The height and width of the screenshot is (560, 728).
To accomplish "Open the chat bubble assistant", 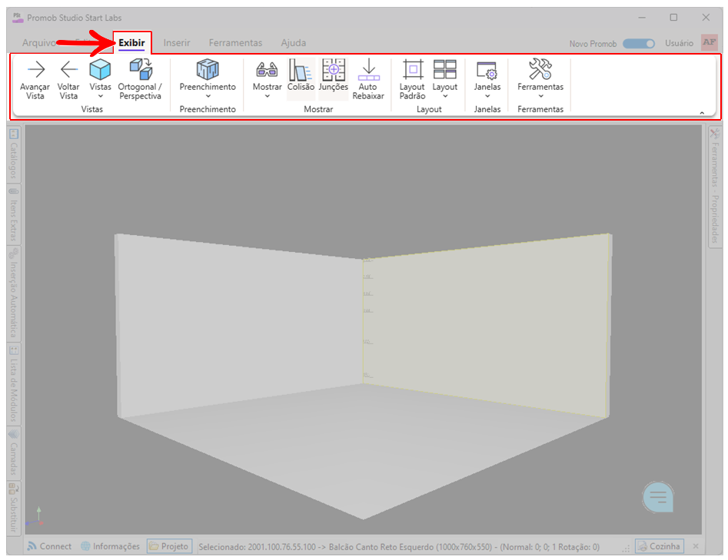I will click(658, 497).
